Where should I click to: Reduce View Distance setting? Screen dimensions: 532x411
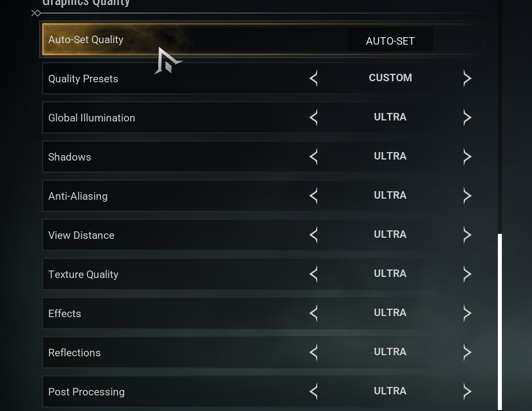tap(314, 235)
